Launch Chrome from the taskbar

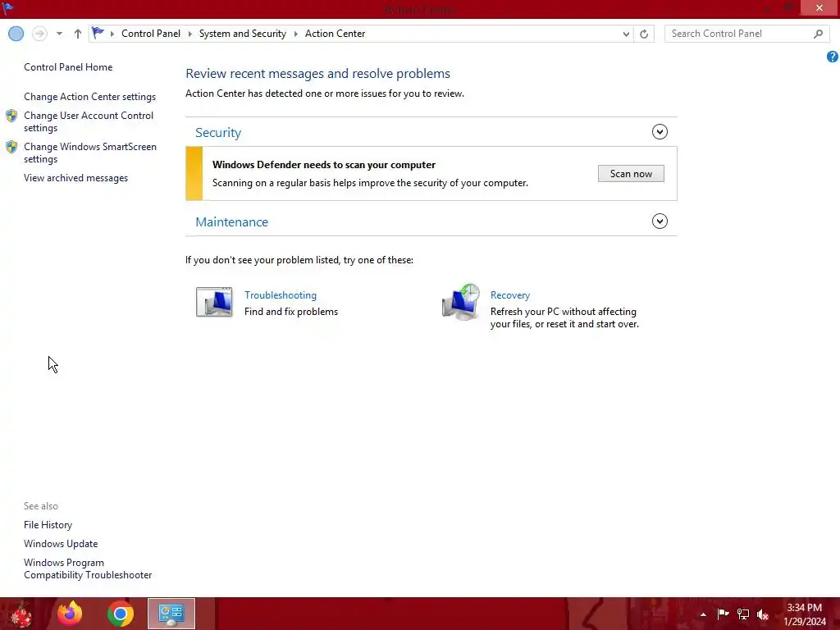point(120,614)
